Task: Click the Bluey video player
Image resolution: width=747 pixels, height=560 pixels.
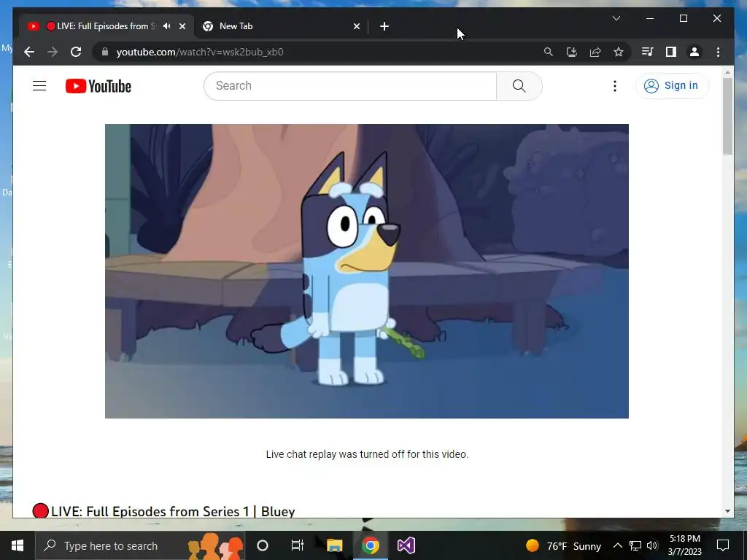Action: (367, 271)
